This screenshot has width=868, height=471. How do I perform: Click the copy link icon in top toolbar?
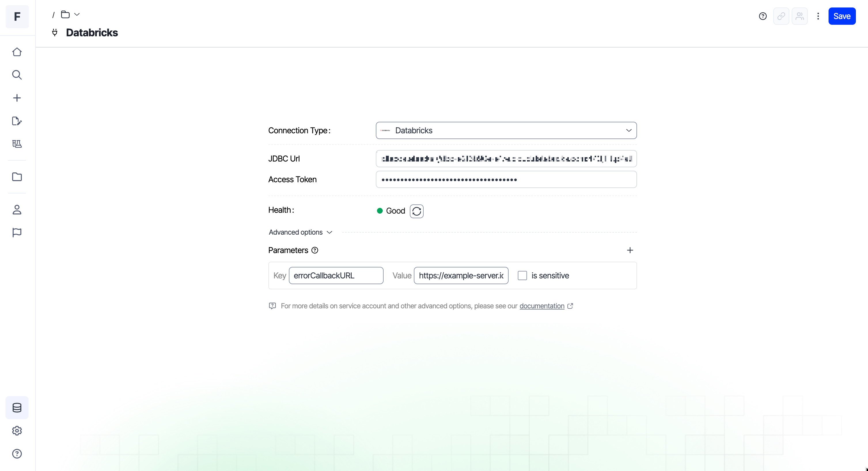[781, 16]
